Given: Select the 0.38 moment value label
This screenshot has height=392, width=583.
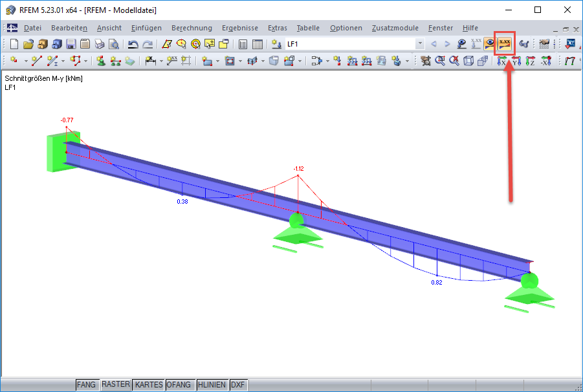Looking at the screenshot, I should click(x=182, y=201).
